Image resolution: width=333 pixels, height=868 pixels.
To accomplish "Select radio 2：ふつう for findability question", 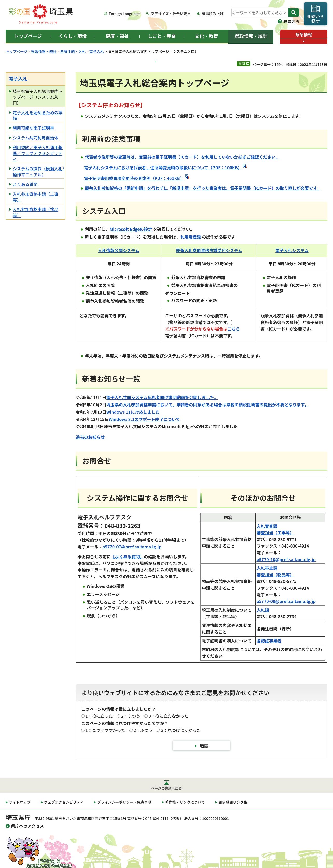I will click(131, 731).
